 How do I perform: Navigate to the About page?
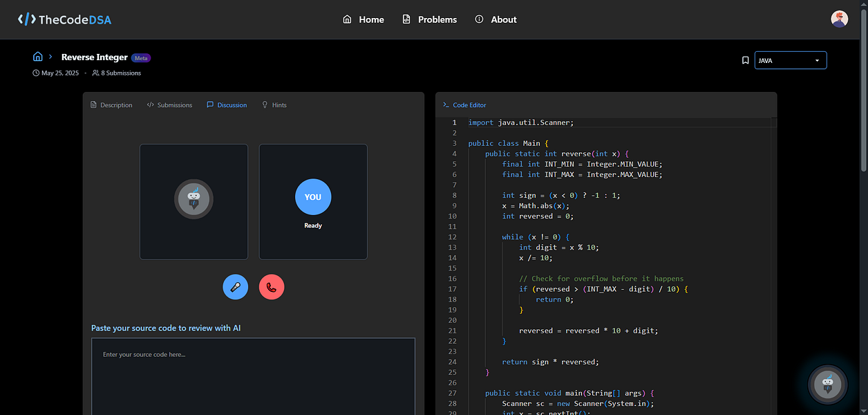point(496,19)
